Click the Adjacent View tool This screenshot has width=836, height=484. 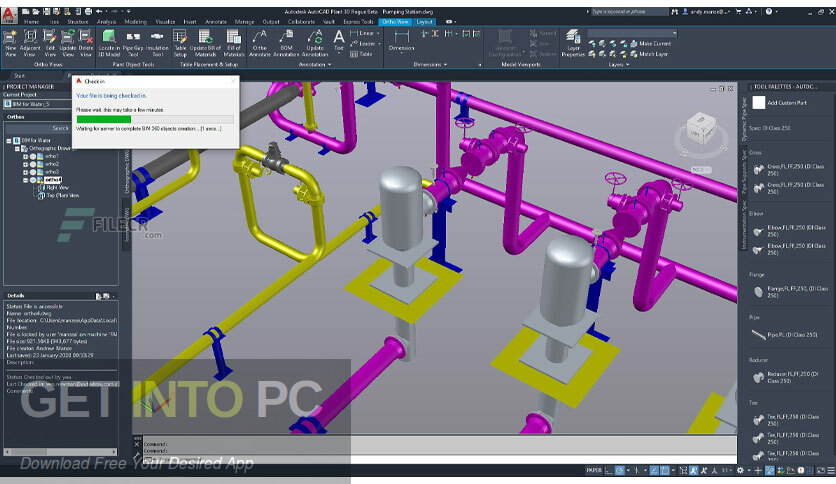30,43
